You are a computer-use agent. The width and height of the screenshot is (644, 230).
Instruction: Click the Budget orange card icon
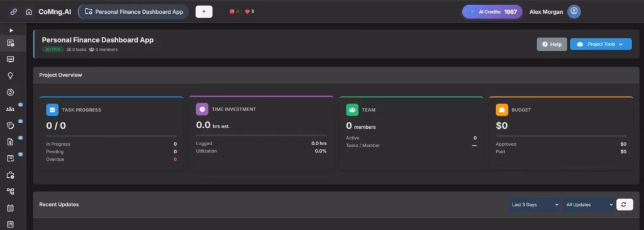click(x=502, y=110)
